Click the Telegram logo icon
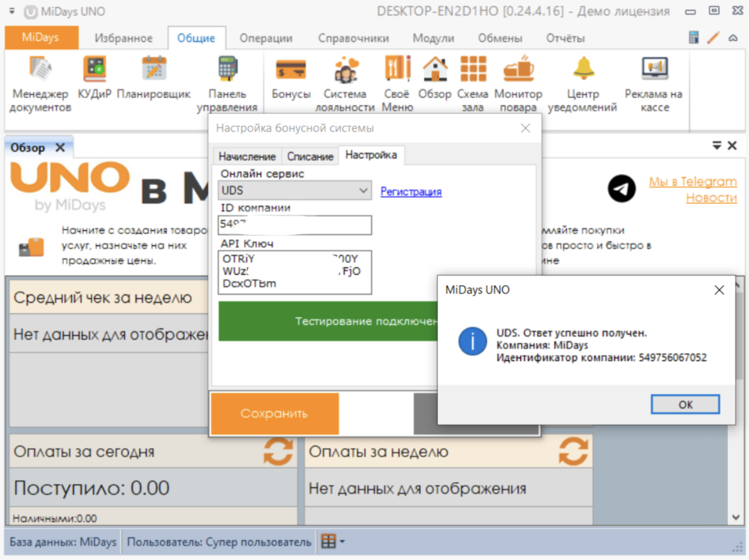 pos(622,188)
